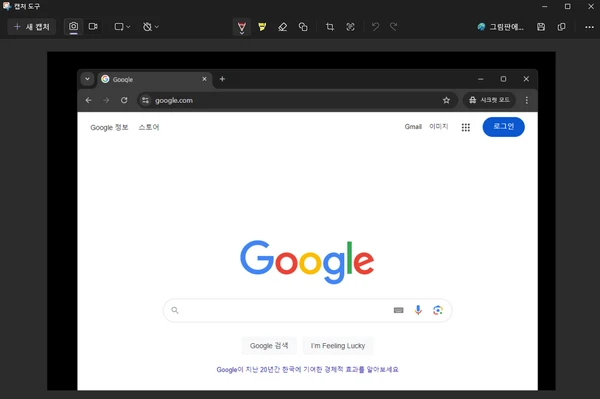Close the captured Chrome window
Image resolution: width=600 pixels, height=399 pixels.
coord(526,79)
